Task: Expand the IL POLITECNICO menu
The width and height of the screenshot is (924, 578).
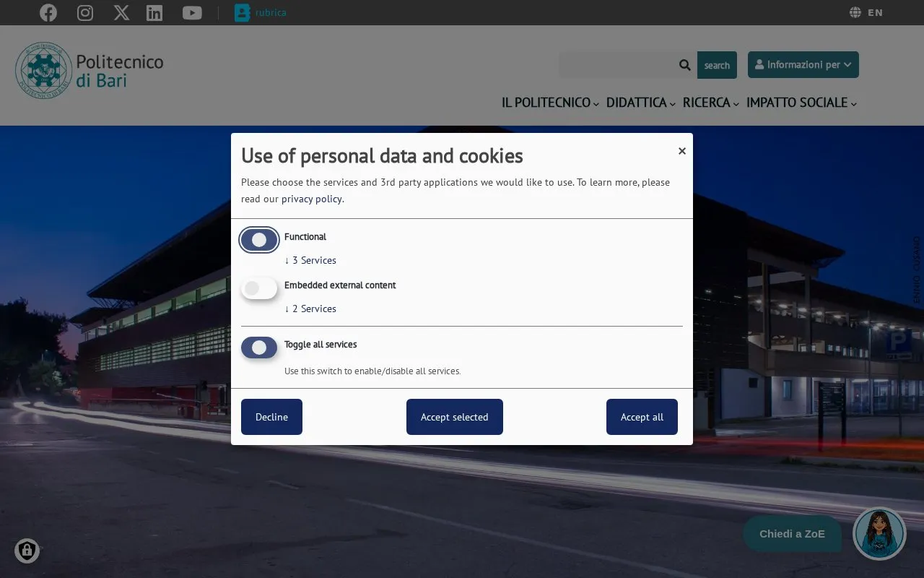Action: pos(550,103)
